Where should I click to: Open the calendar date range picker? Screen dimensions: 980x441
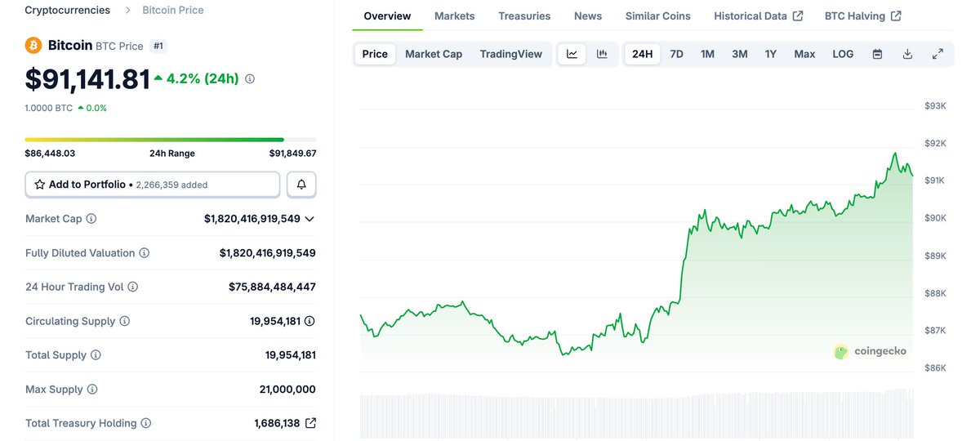click(877, 54)
